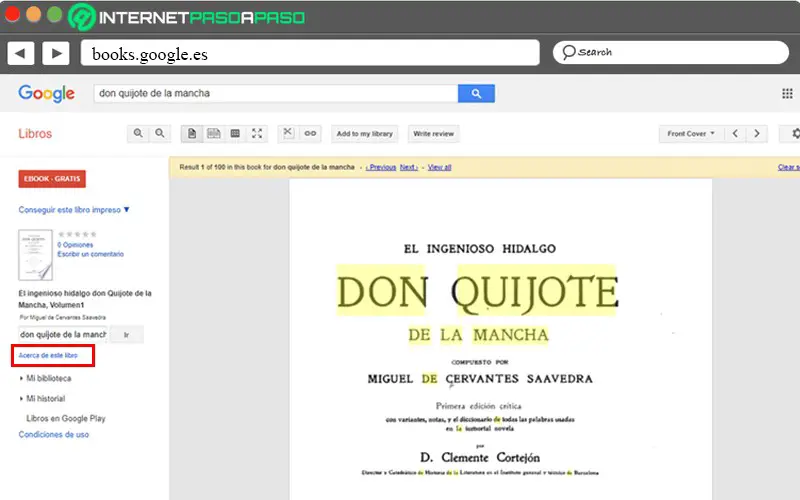
Task: Open the Google apps grid
Action: 787,94
